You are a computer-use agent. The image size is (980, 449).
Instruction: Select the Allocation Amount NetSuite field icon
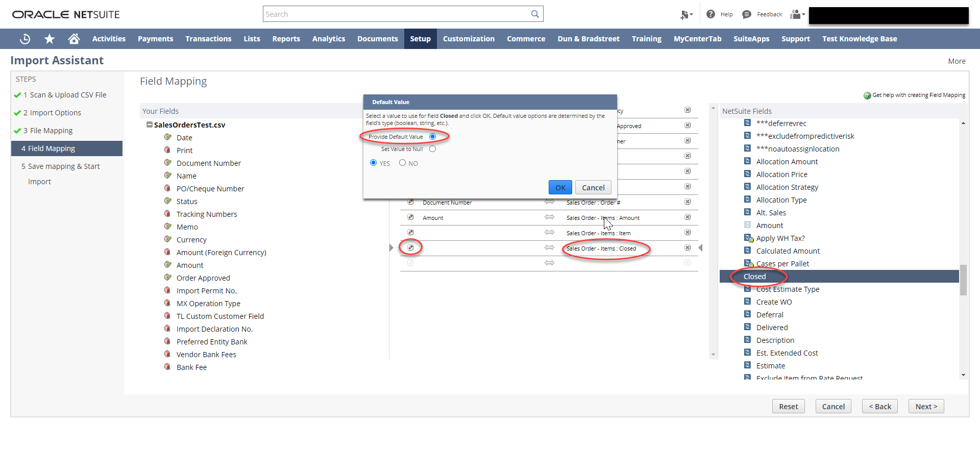747,161
